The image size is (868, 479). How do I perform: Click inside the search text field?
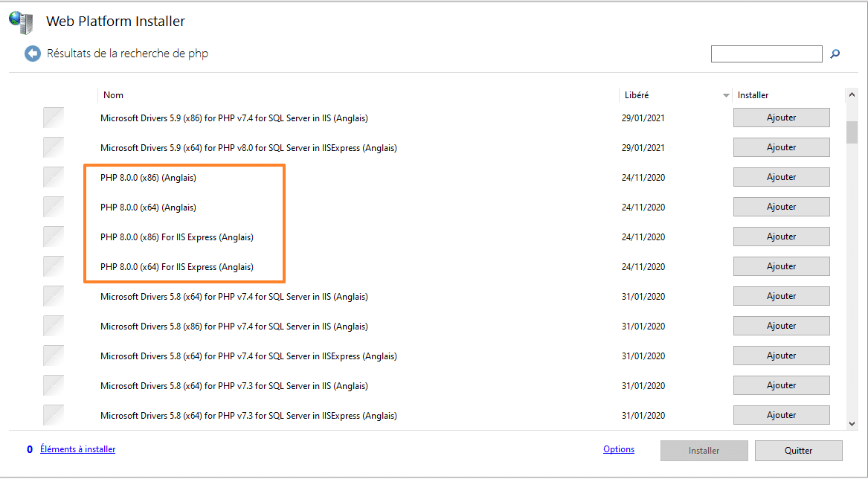click(766, 54)
